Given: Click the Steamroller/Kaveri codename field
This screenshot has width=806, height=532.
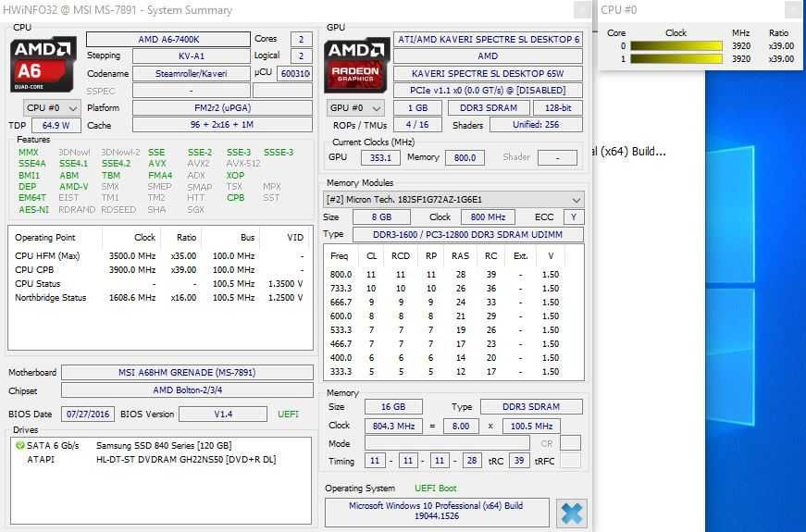Looking at the screenshot, I should tap(192, 73).
